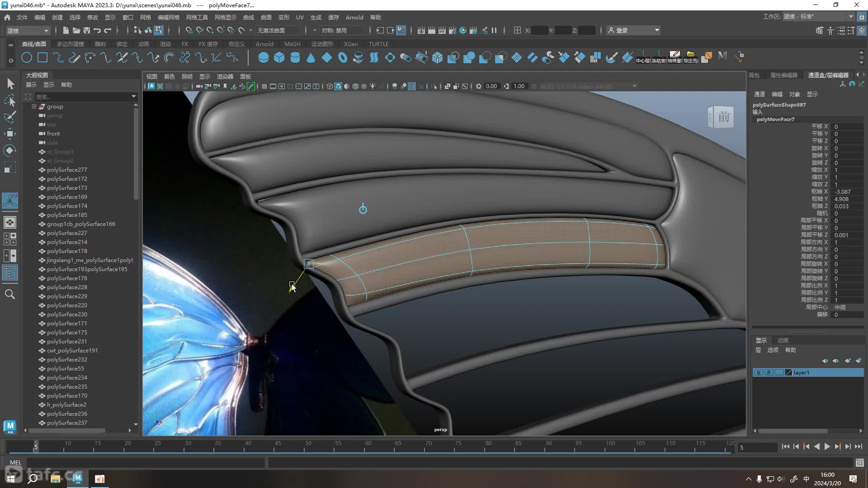The width and height of the screenshot is (868, 488).
Task: Toggle use all lights in viewport bar
Action: pos(373,86)
